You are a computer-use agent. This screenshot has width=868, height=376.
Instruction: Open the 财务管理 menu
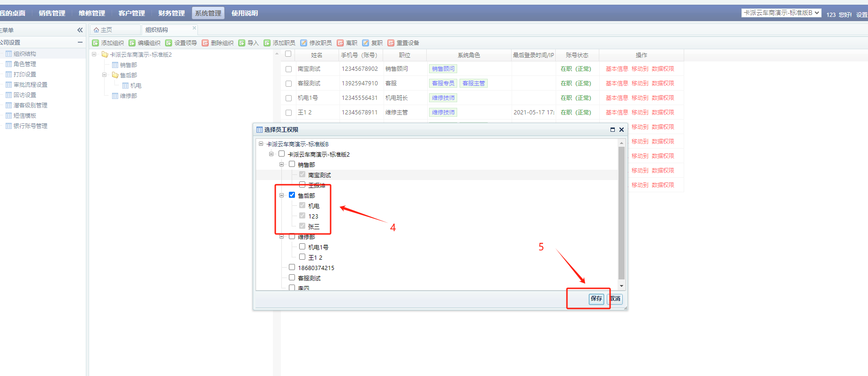tap(171, 13)
